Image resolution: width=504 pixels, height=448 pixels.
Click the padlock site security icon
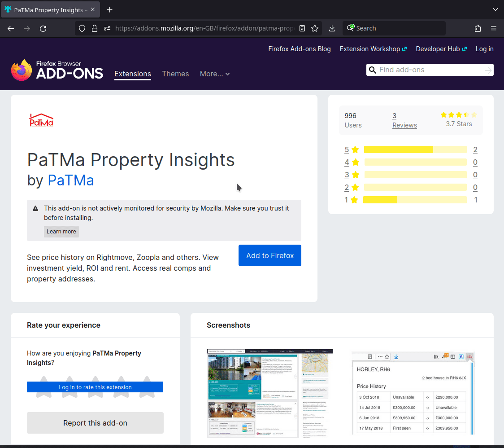point(95,28)
